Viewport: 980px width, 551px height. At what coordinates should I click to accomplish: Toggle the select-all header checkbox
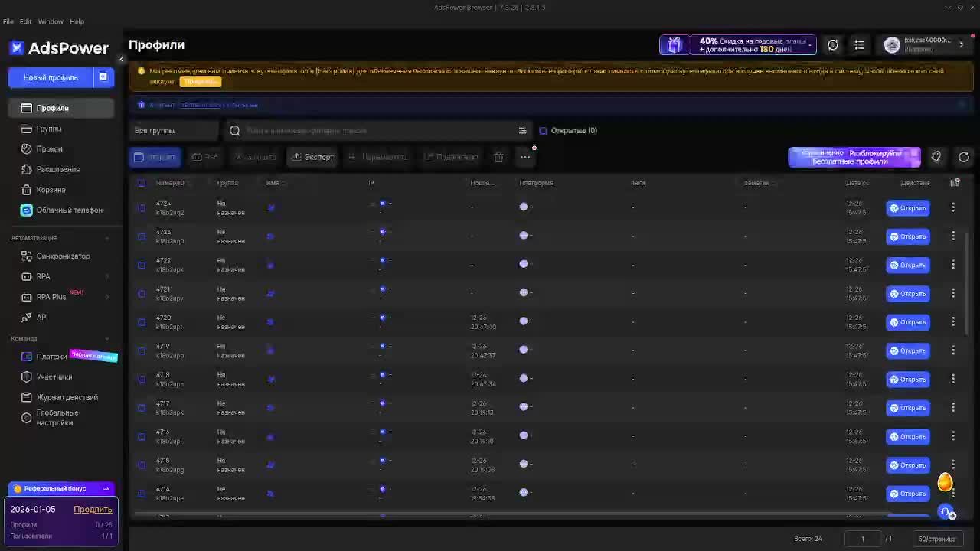pos(141,183)
